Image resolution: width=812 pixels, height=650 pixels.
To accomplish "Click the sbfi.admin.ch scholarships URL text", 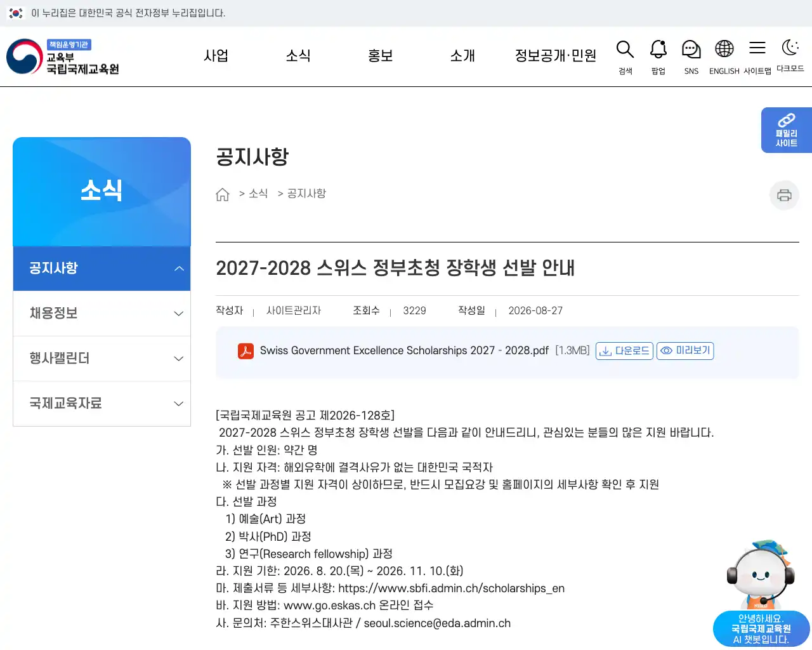I will pos(451,588).
